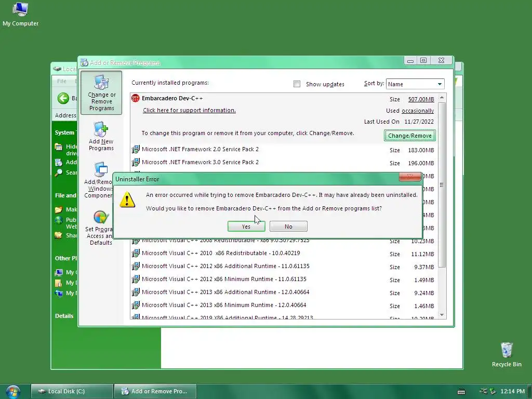This screenshot has width=532, height=399.
Task: Click Publish to Web icon in Local Disk sidebar
Action: (59, 220)
